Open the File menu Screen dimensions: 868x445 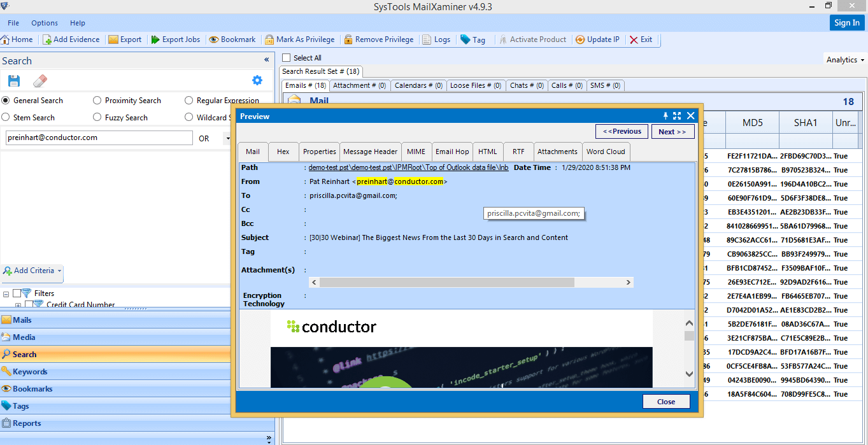13,23
